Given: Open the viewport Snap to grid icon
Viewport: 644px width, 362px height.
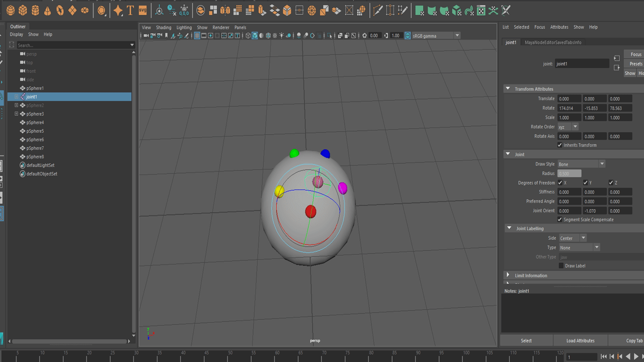Looking at the screenshot, I should (197, 35).
